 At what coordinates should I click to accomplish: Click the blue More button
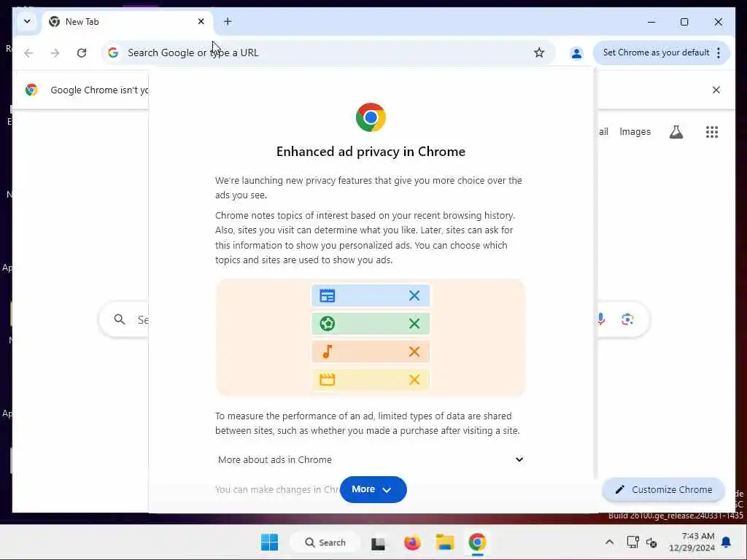tap(373, 489)
